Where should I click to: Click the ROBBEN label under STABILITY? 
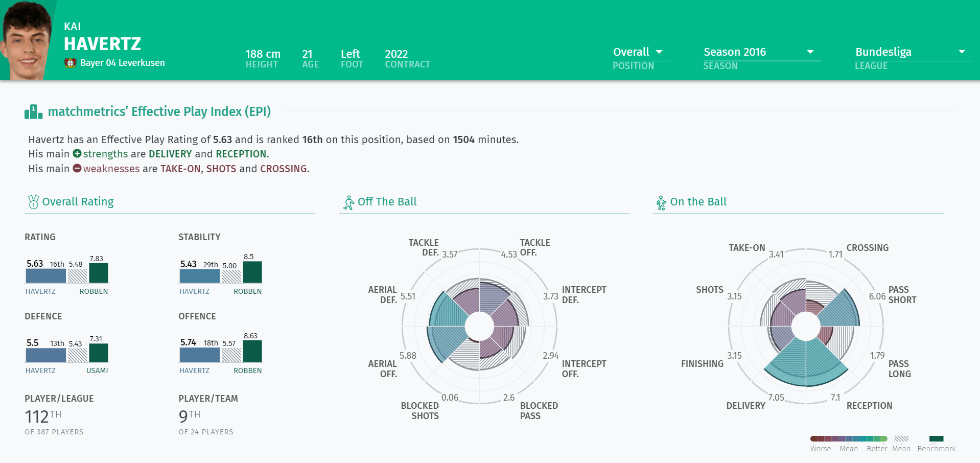248,291
